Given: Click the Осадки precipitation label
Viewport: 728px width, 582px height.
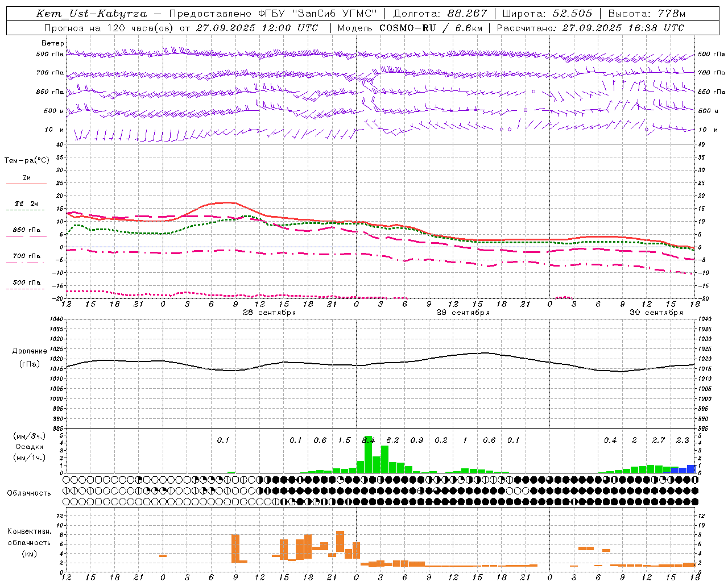Looking at the screenshot, I should point(30,447).
